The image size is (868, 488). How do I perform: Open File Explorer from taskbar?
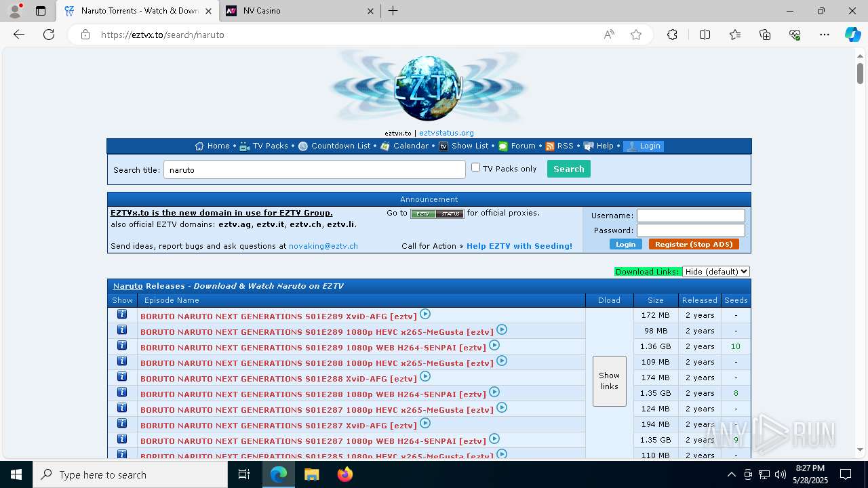311,474
